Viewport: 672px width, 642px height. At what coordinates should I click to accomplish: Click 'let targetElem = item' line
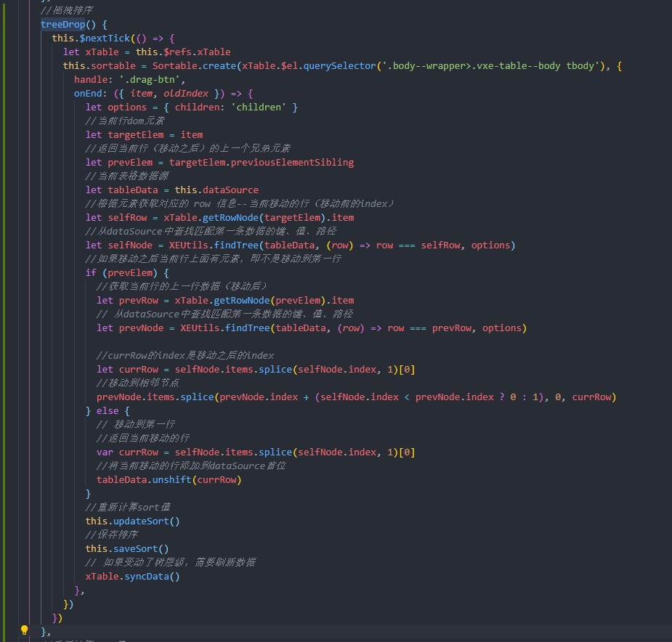click(x=145, y=134)
